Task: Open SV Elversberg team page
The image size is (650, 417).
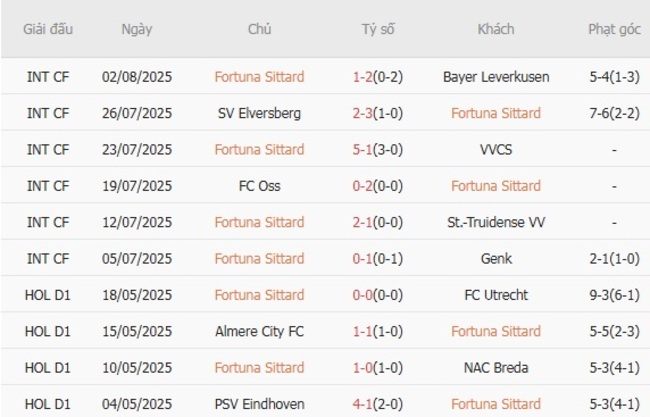Action: point(259,113)
